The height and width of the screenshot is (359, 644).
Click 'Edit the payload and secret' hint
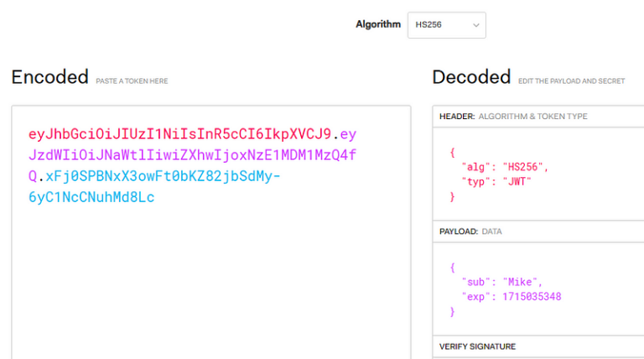(571, 81)
